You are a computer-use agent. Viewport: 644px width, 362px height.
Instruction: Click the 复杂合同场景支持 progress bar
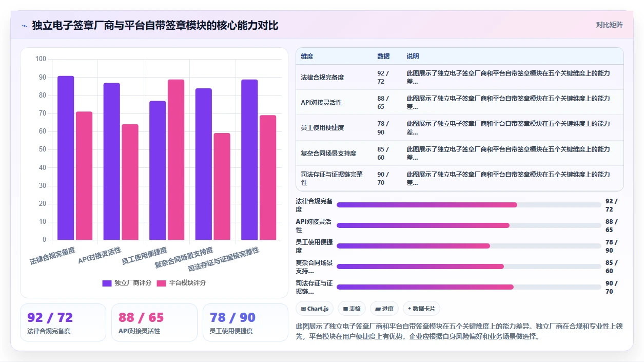pos(469,266)
